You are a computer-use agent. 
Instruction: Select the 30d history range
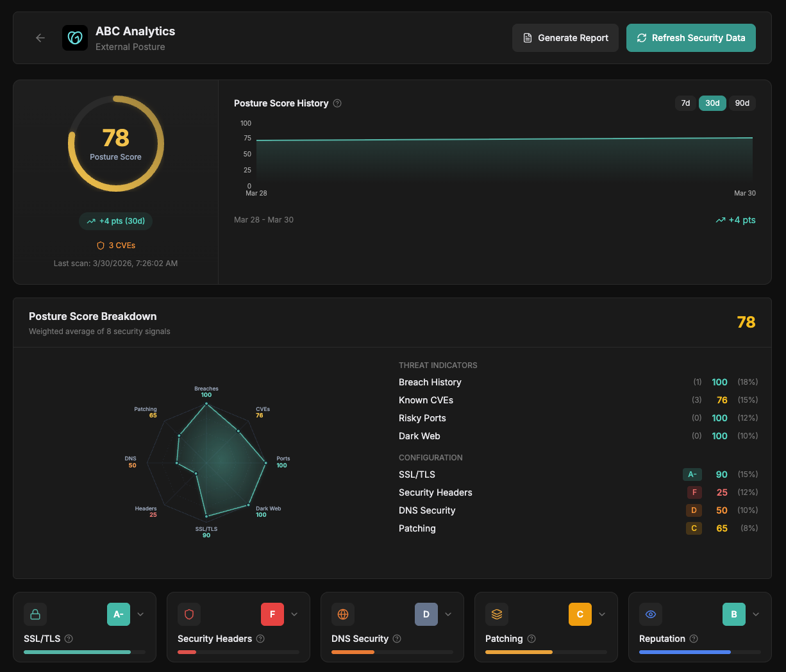pyautogui.click(x=712, y=103)
